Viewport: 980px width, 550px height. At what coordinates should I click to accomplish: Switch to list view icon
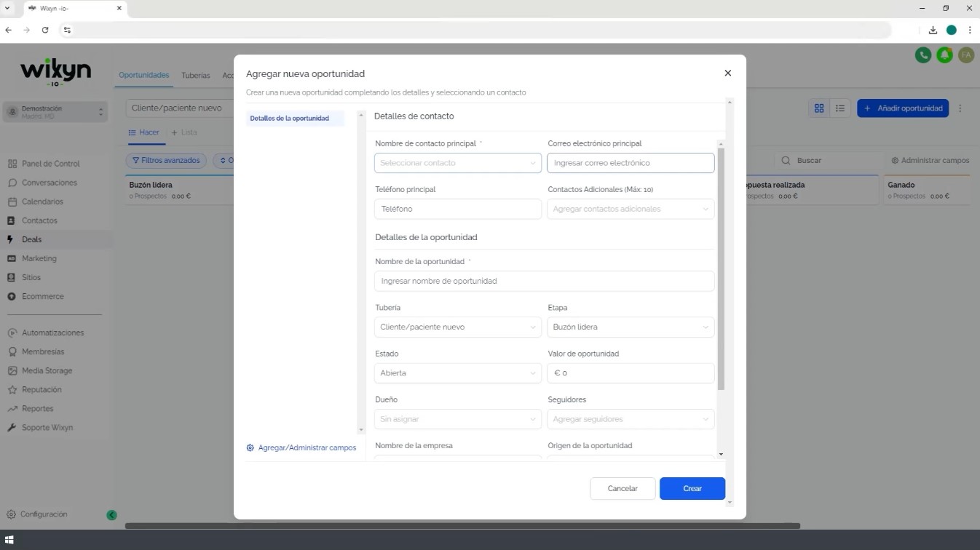(x=840, y=108)
